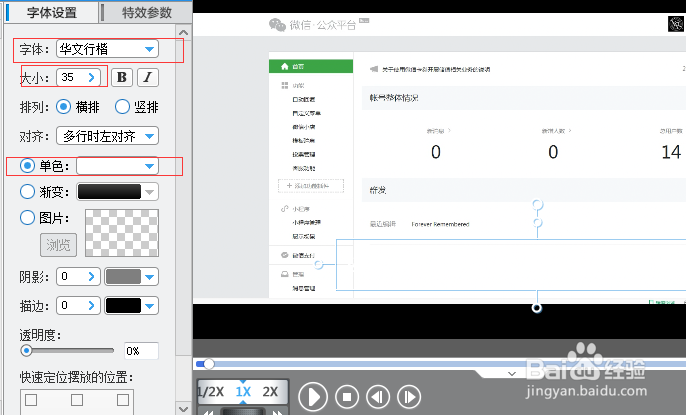This screenshot has width=686, height=415.
Task: Toggle bold with the B button
Action: point(122,77)
